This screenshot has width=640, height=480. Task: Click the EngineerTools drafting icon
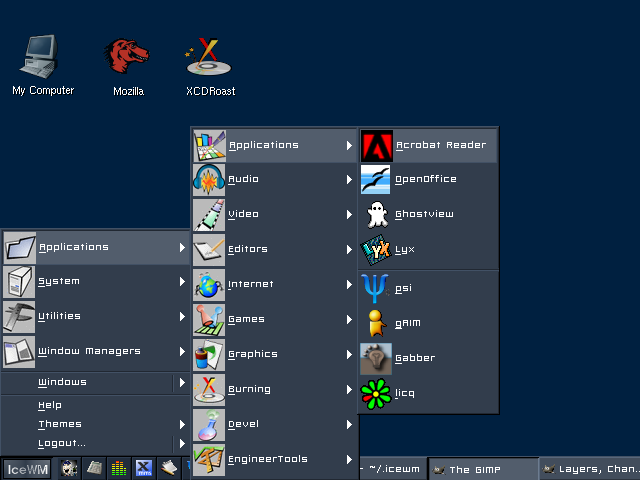point(209,460)
